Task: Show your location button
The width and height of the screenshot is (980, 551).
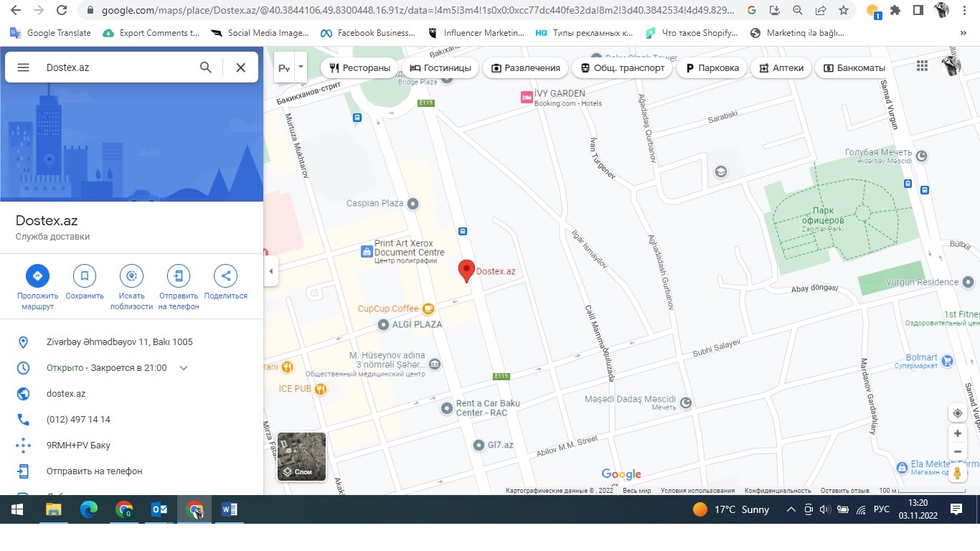Action: tap(957, 413)
